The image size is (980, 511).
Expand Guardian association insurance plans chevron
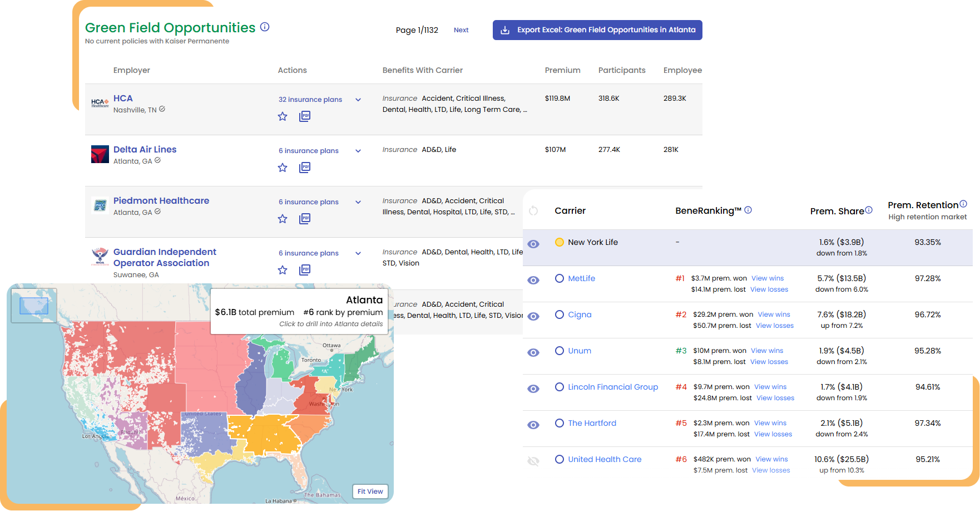(358, 253)
